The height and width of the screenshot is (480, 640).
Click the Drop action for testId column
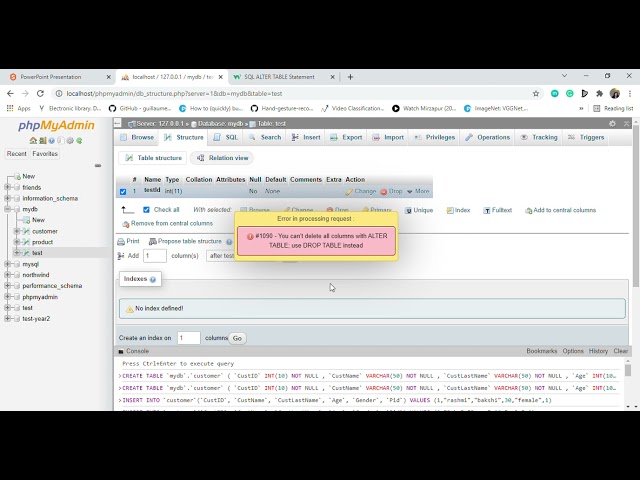point(391,191)
